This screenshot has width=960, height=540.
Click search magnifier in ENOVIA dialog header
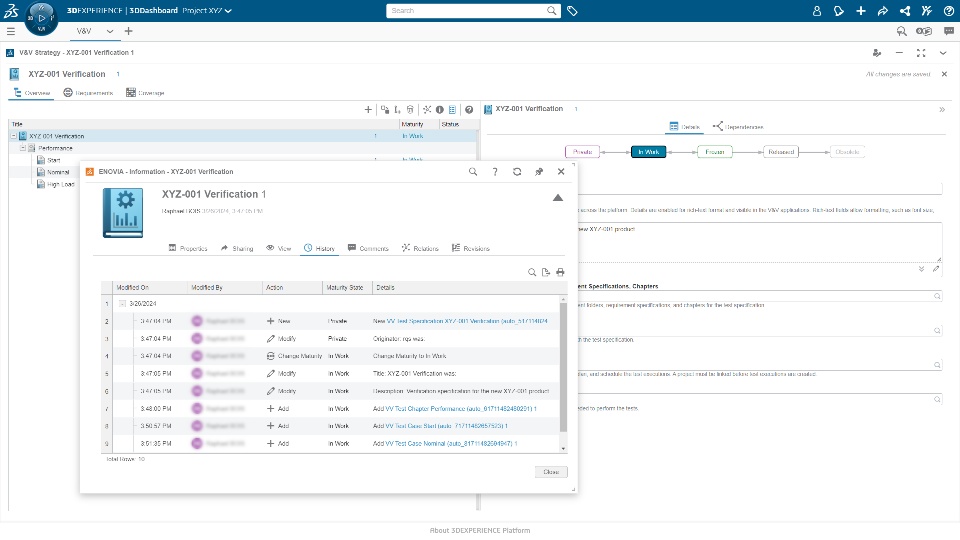point(473,172)
